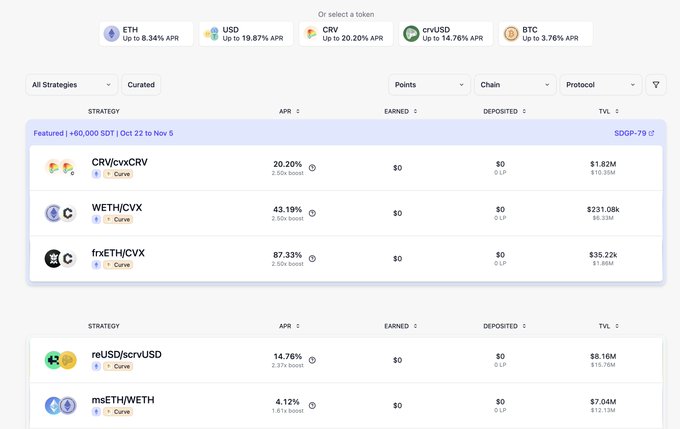Viewport: 680px width, 429px height.
Task: Click the ETH coin icon
Action: tap(111, 33)
